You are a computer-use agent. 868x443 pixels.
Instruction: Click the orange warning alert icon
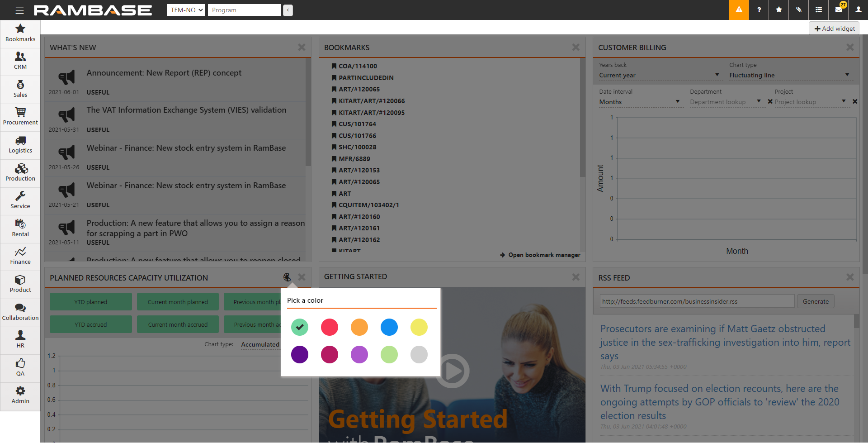click(x=739, y=10)
